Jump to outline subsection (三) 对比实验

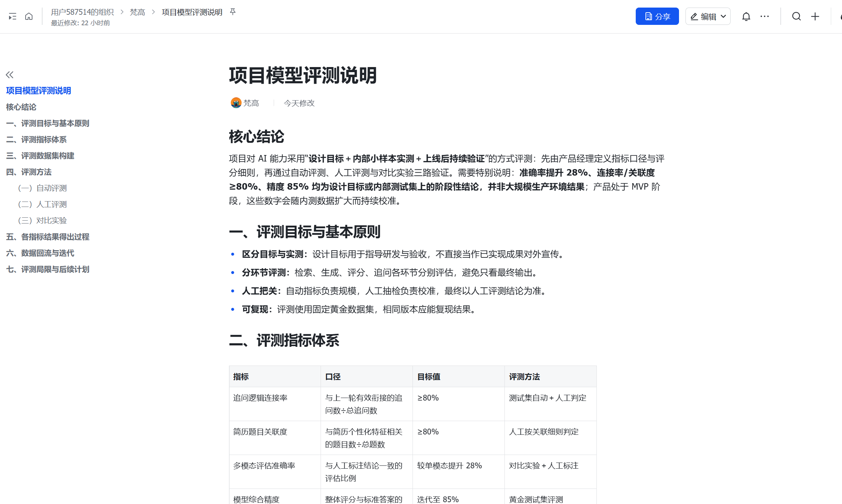pyautogui.click(x=43, y=221)
